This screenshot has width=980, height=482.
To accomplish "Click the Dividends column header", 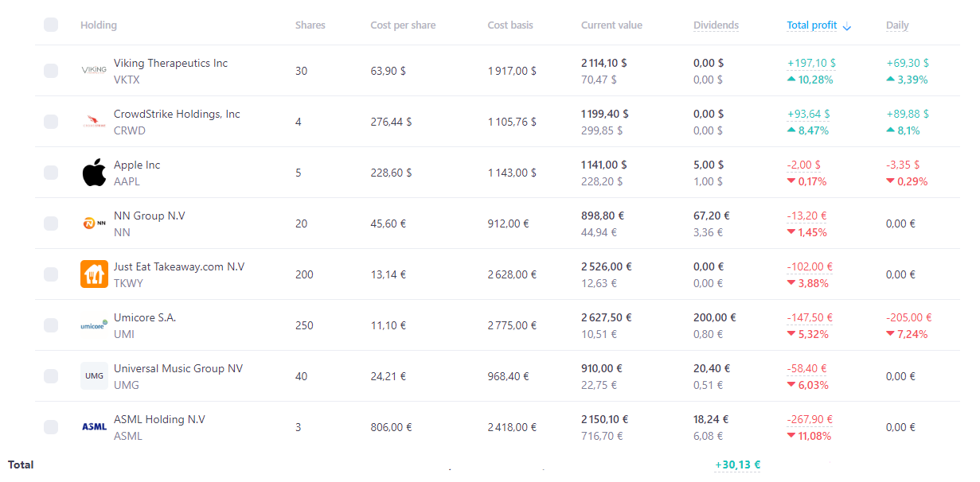I will coord(716,25).
